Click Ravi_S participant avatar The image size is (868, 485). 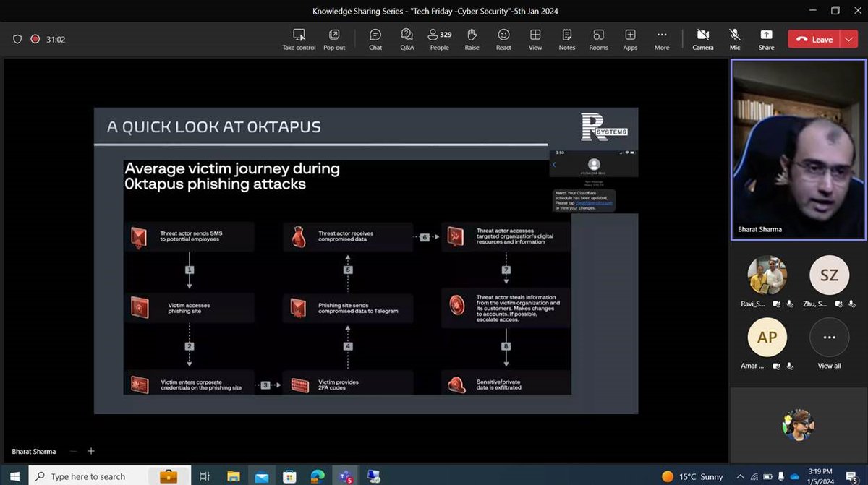tap(767, 275)
